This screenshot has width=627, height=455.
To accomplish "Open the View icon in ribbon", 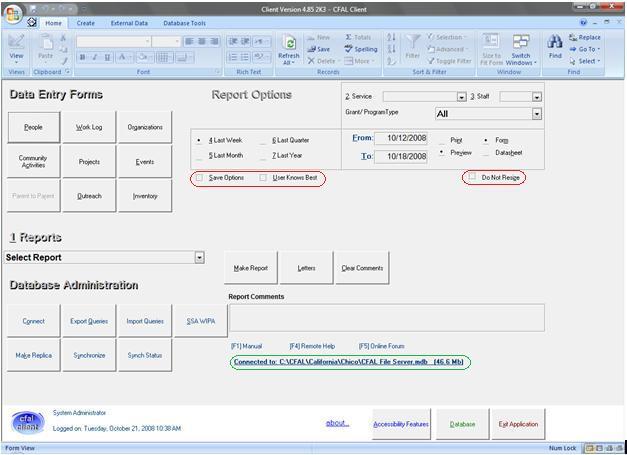I will [16, 42].
